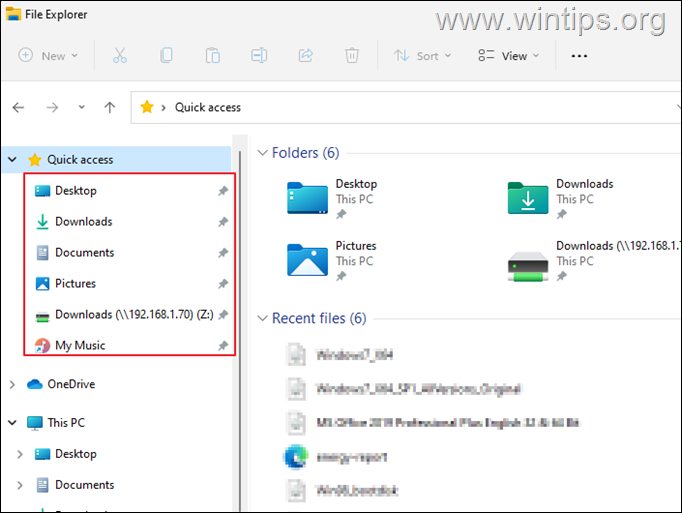
Task: Click the Paste clipboard icon
Action: tap(213, 56)
